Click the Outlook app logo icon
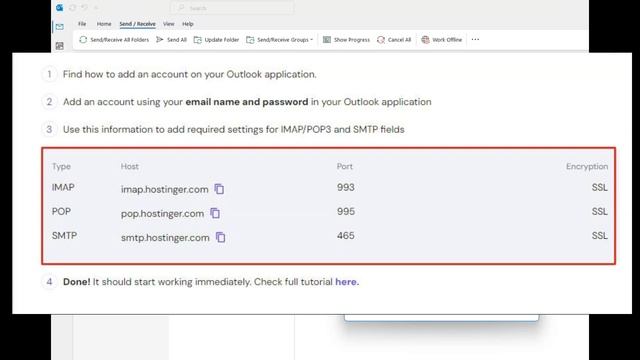The image size is (640, 360). 60,8
